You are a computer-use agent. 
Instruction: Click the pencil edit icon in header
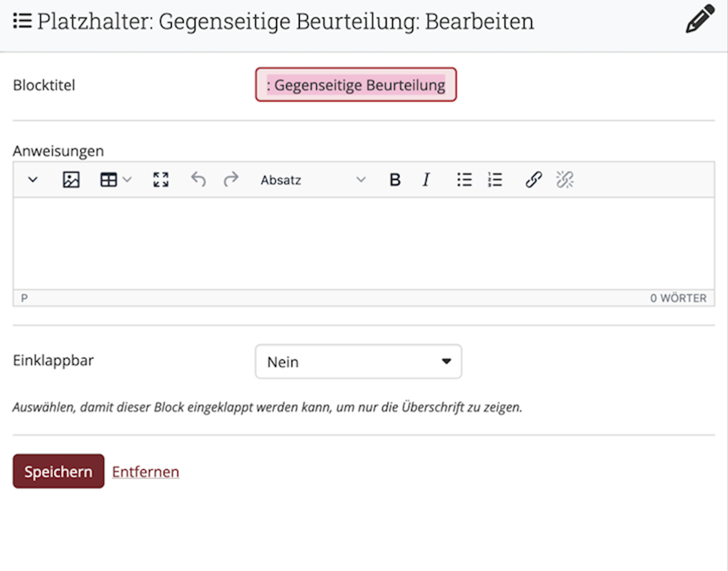[x=700, y=19]
